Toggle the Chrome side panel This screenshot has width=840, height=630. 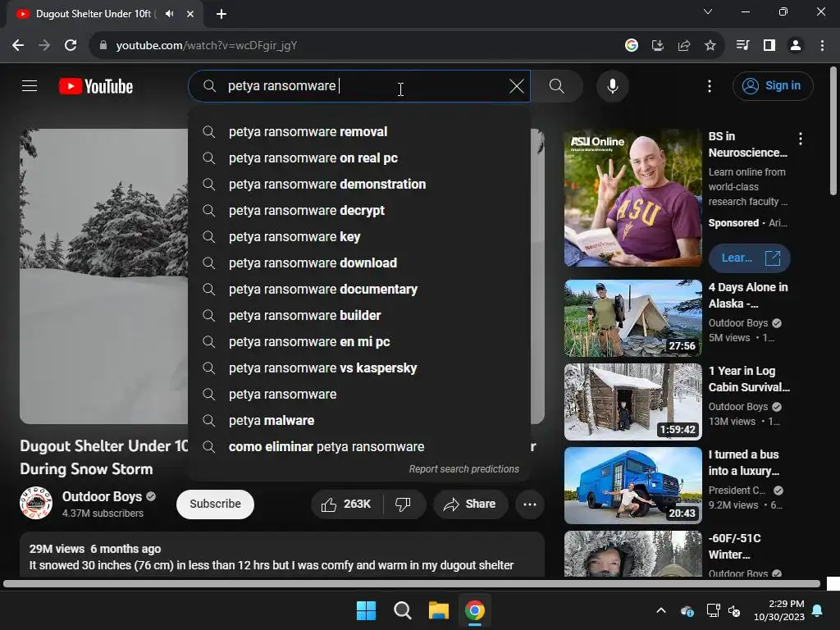point(769,46)
